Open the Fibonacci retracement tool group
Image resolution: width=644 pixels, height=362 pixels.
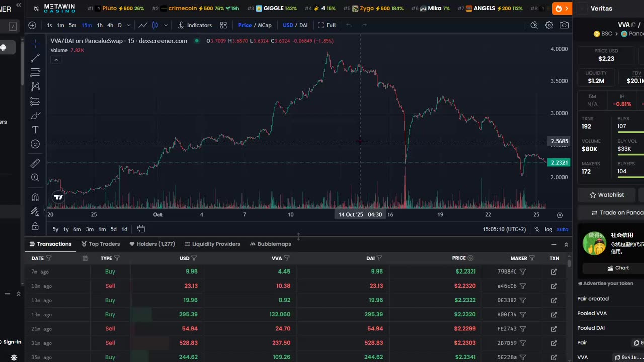(35, 72)
